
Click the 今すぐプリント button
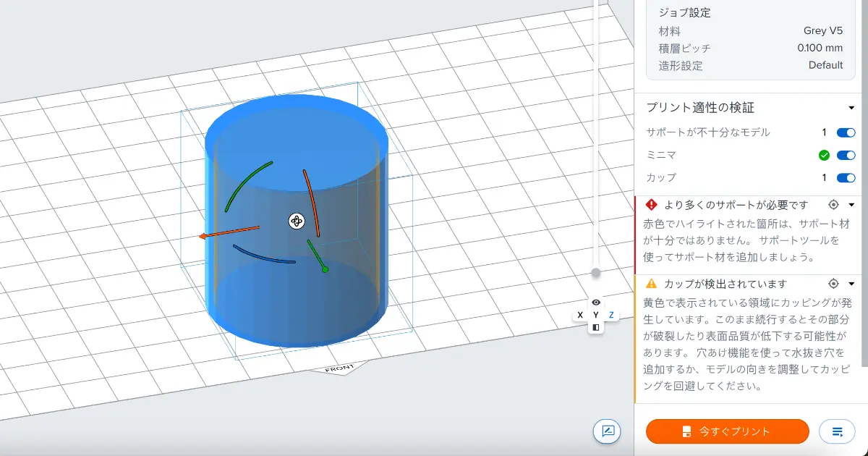coord(727,431)
